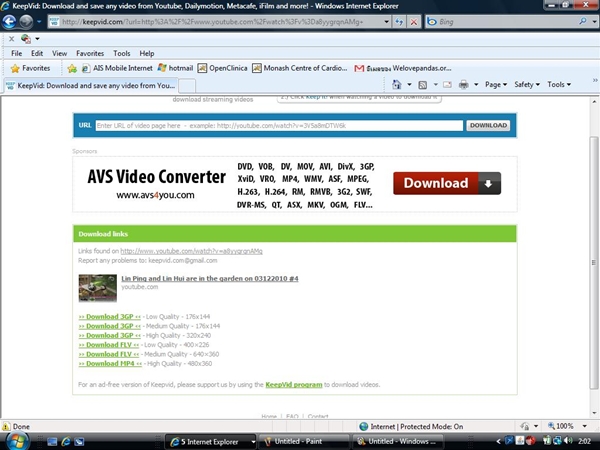Click the Bing search magnifier icon
Screen dimensions: 600x450
(x=582, y=21)
